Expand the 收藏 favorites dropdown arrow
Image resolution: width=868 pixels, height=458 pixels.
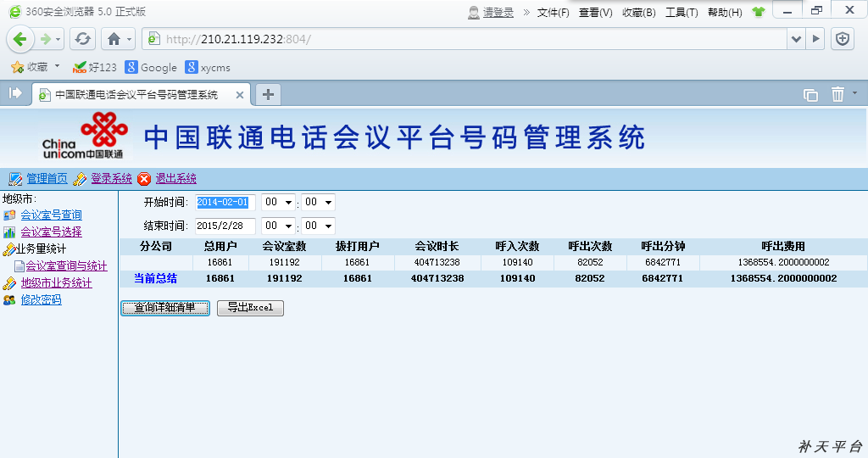point(57,66)
